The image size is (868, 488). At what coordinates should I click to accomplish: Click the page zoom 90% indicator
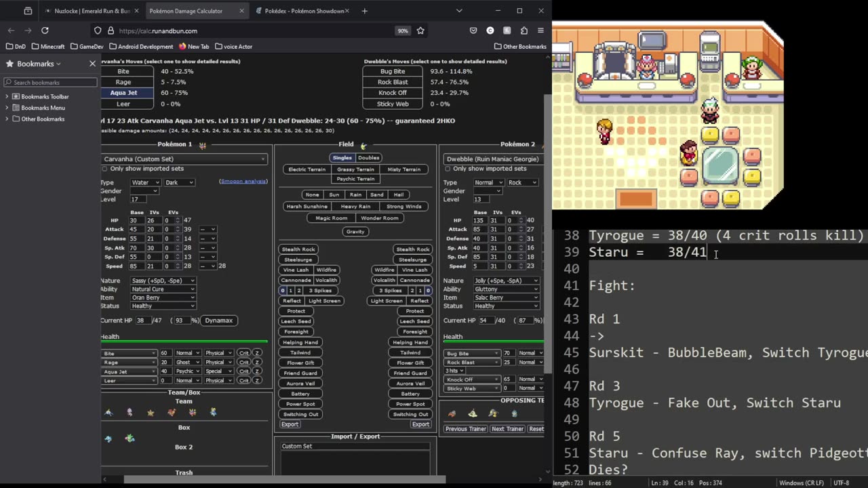[x=403, y=30]
